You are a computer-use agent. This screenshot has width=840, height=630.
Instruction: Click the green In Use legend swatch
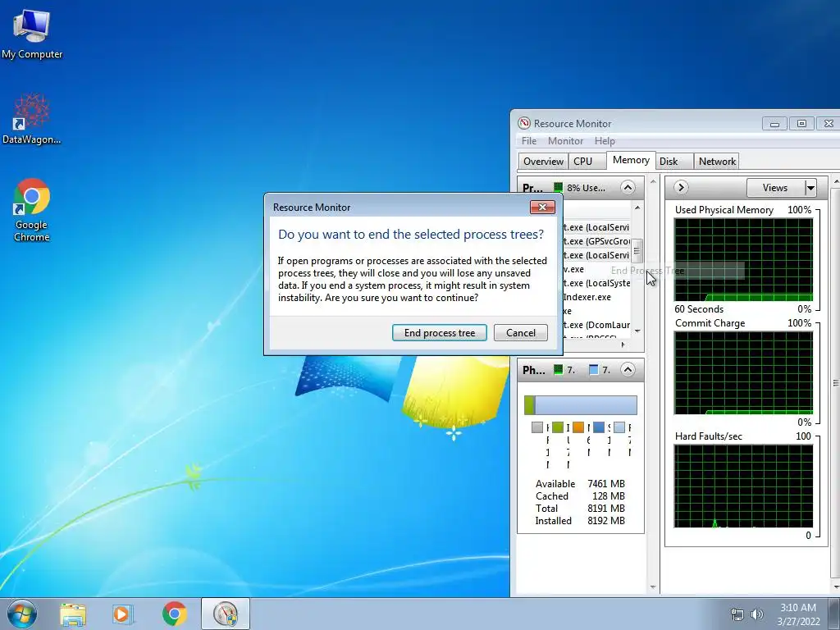coord(558,427)
